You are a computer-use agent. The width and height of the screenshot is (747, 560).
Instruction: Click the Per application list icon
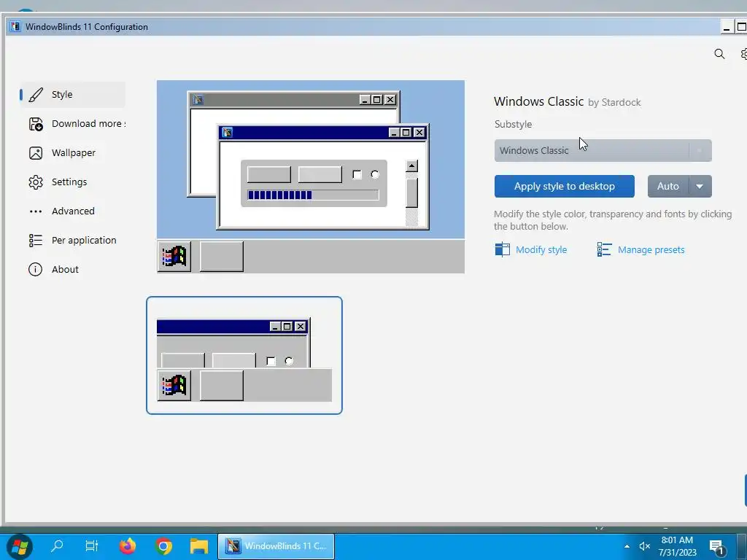(x=36, y=241)
